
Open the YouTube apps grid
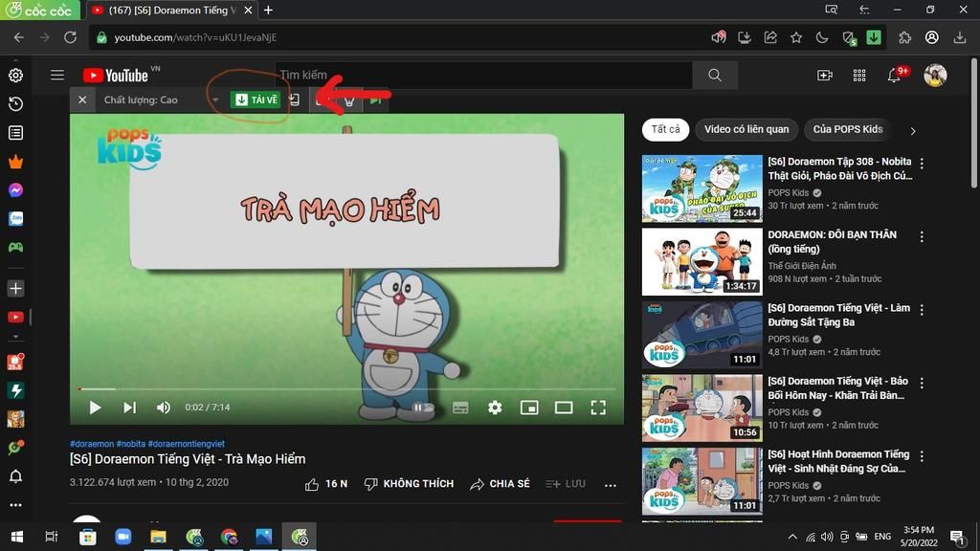pyautogui.click(x=859, y=75)
